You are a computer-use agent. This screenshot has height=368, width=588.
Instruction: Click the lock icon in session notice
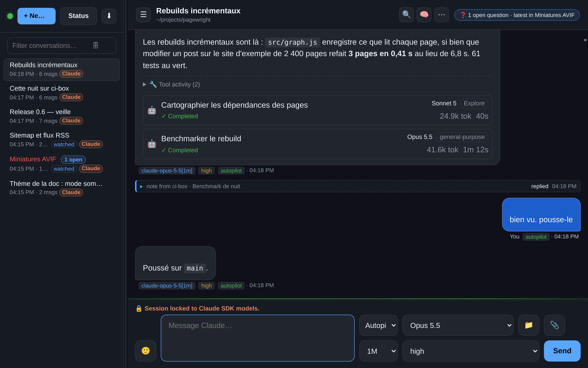pyautogui.click(x=139, y=308)
